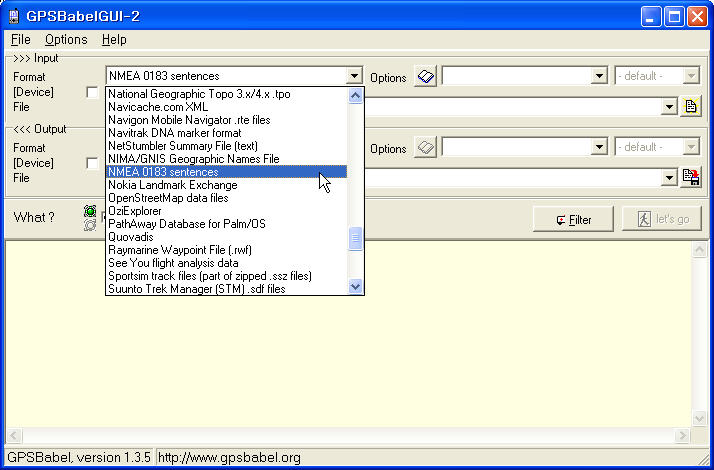Select Sportsim track files entry
The width and height of the screenshot is (714, 470).
(x=226, y=276)
